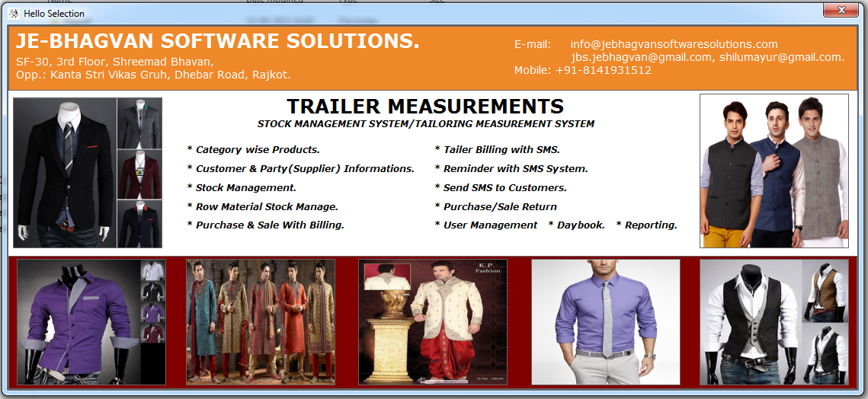868x399 pixels.
Task: Select the three men in vests photo
Action: tap(774, 171)
